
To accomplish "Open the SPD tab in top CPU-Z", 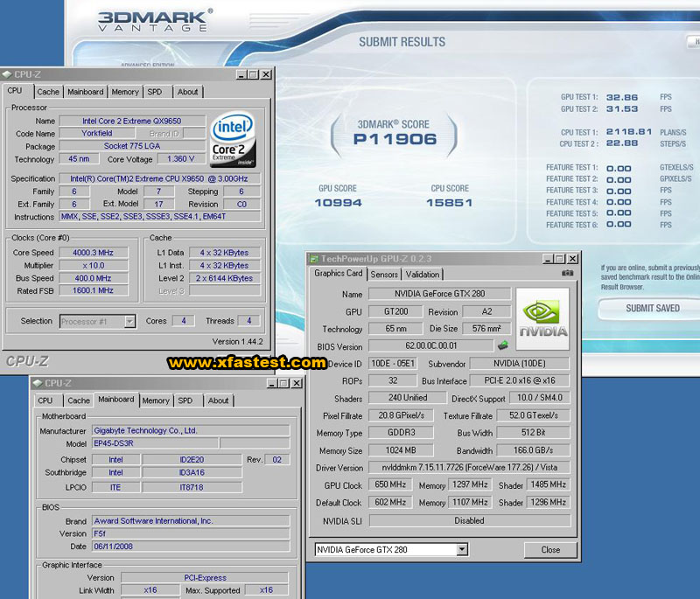I will coord(155,92).
